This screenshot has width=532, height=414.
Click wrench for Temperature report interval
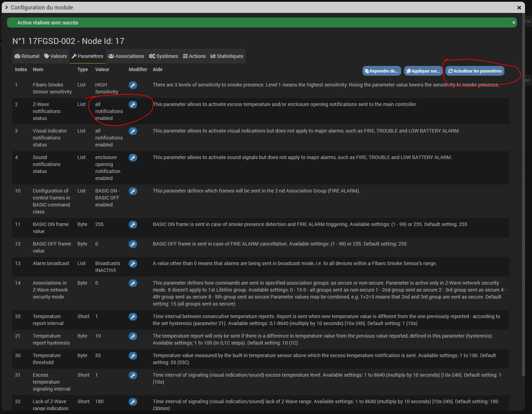133,317
